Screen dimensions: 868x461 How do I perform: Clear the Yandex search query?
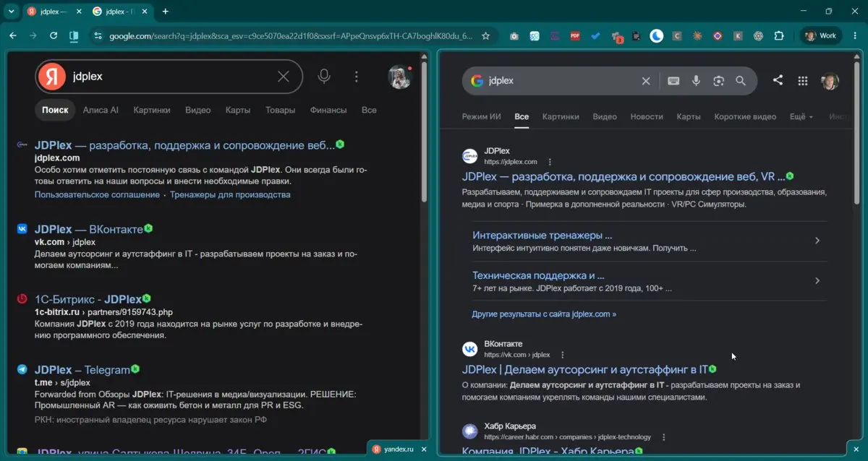[x=284, y=77]
